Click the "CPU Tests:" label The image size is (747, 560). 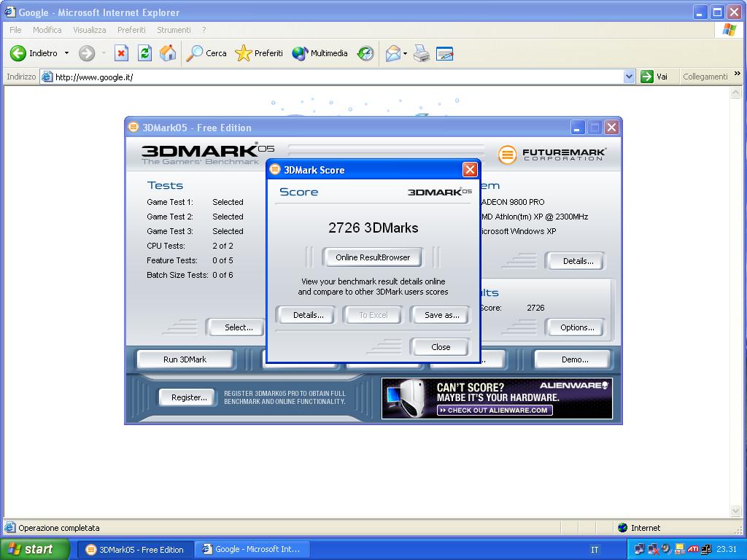tap(166, 246)
